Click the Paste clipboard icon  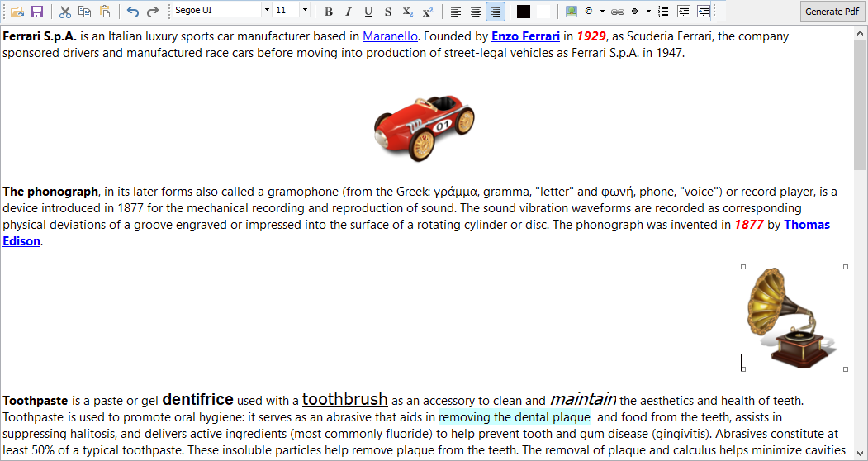[105, 12]
